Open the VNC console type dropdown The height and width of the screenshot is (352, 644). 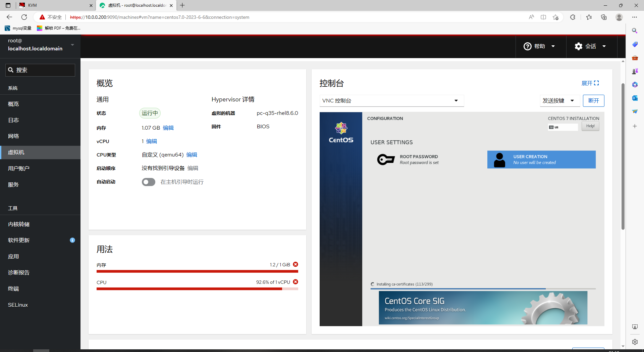[391, 101]
